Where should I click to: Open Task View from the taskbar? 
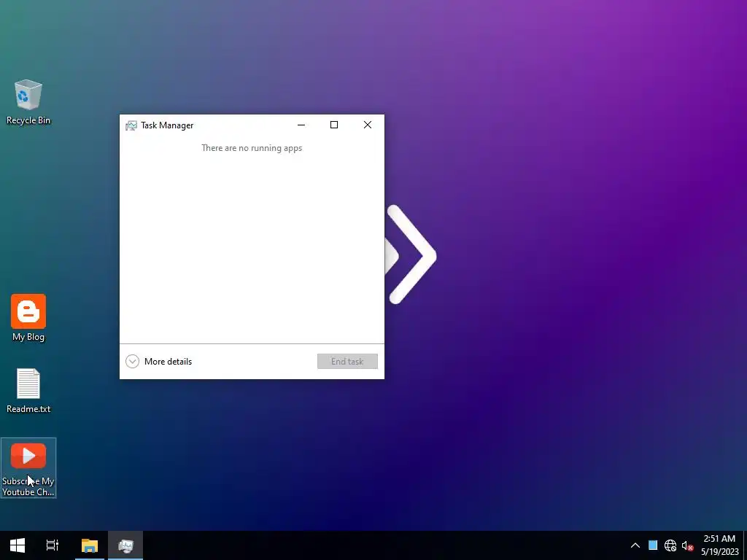pos(52,545)
